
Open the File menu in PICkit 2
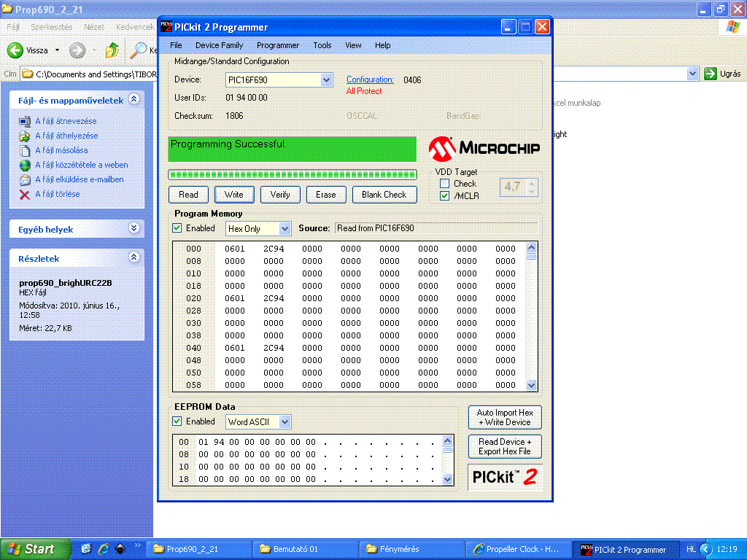click(x=176, y=45)
